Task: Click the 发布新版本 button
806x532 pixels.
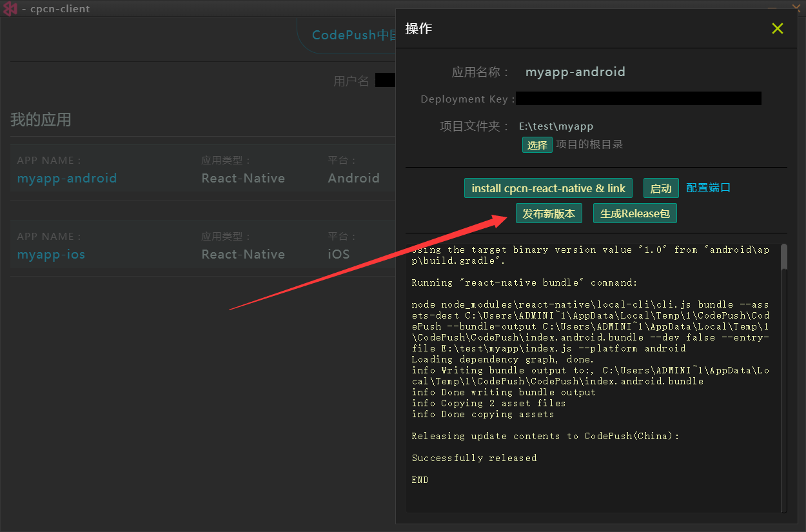Action: point(549,213)
